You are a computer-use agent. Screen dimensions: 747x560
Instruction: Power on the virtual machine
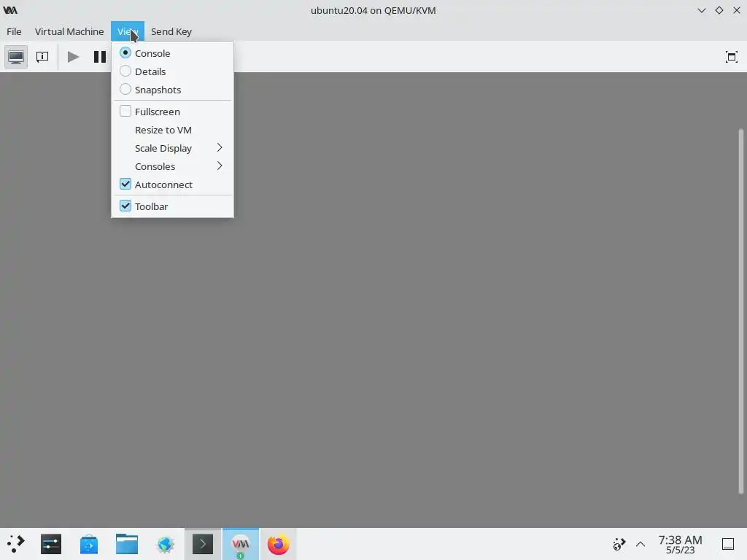click(73, 57)
